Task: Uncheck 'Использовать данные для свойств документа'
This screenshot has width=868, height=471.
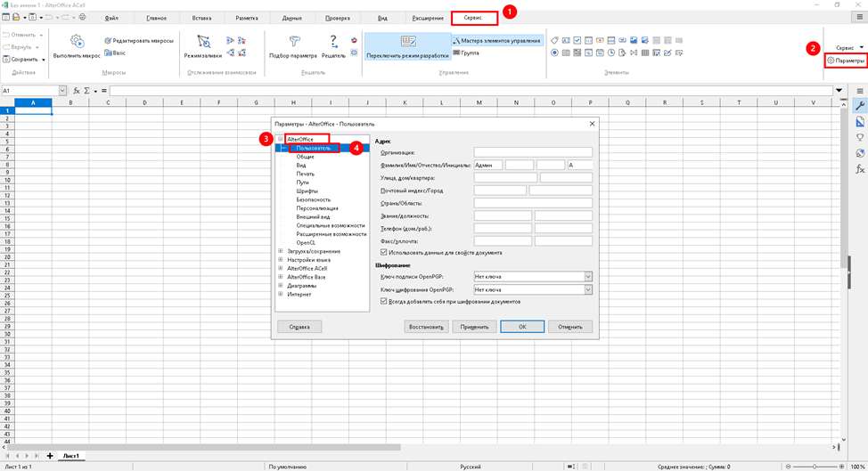Action: pyautogui.click(x=384, y=253)
